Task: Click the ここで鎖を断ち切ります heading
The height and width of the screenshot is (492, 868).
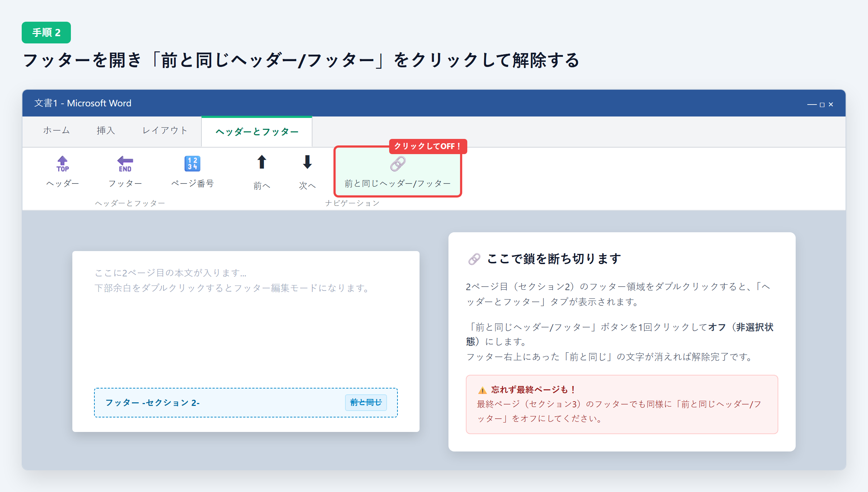Action: (554, 259)
